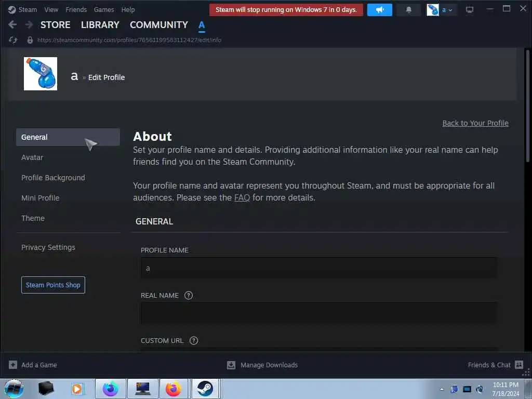This screenshot has height=399, width=532.
Task: Open the black box app in taskbar
Action: 46,389
